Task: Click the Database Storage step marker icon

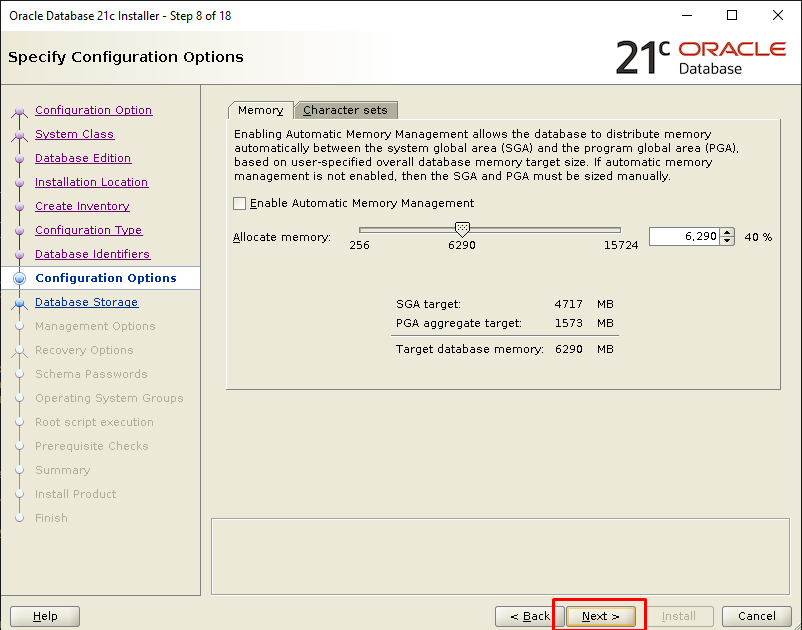Action: (19, 303)
